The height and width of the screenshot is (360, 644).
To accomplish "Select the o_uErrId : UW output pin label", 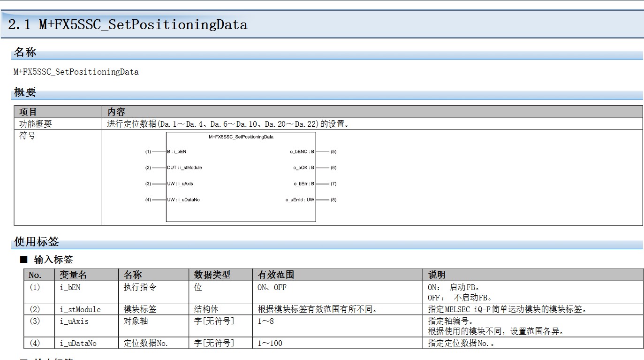I will click(300, 200).
